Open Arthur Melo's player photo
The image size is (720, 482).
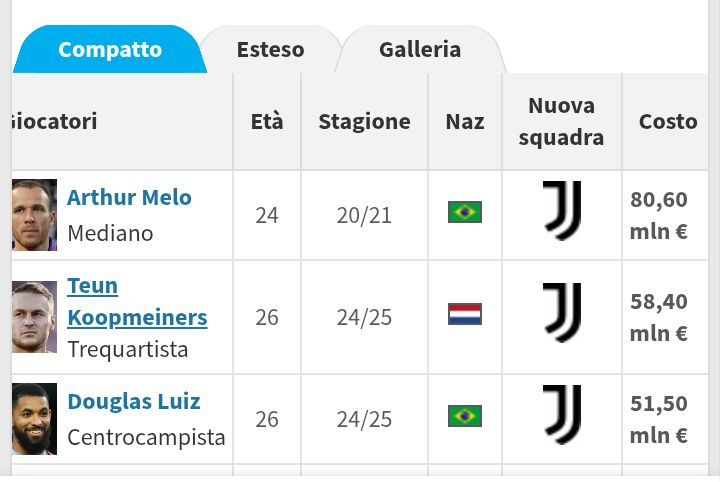pos(34,215)
